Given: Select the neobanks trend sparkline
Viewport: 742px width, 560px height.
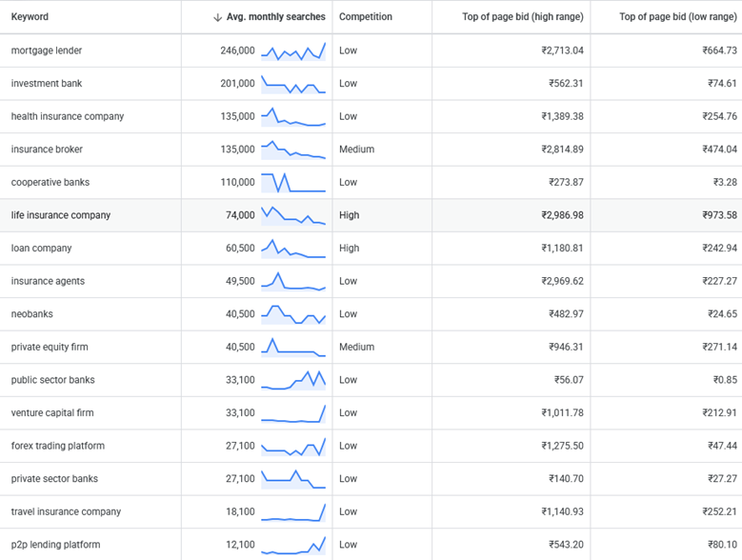Looking at the screenshot, I should (293, 314).
